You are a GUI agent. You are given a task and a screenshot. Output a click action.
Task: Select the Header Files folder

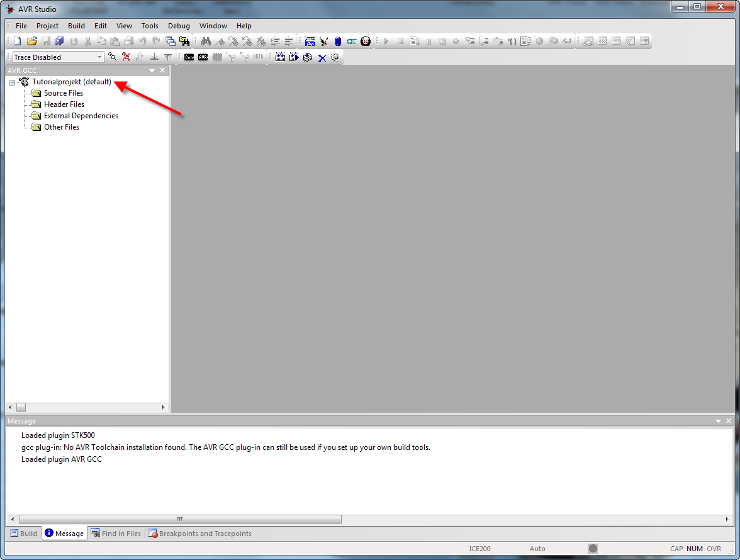coord(64,104)
